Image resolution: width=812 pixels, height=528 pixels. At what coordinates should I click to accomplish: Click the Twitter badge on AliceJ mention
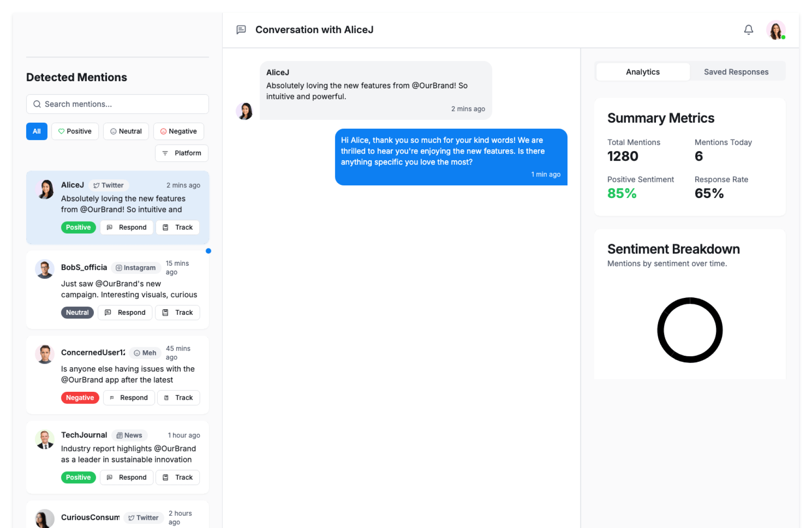(109, 185)
